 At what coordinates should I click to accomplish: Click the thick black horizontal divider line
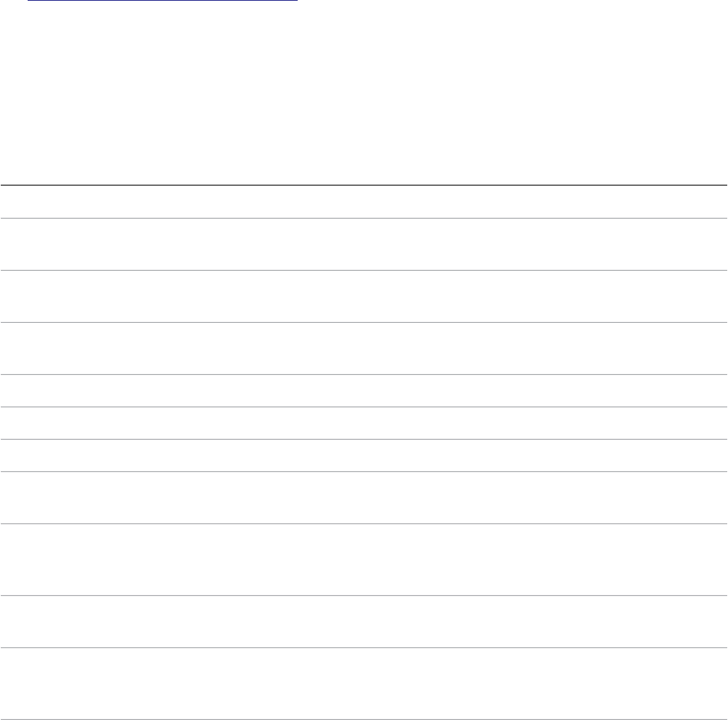point(364,186)
